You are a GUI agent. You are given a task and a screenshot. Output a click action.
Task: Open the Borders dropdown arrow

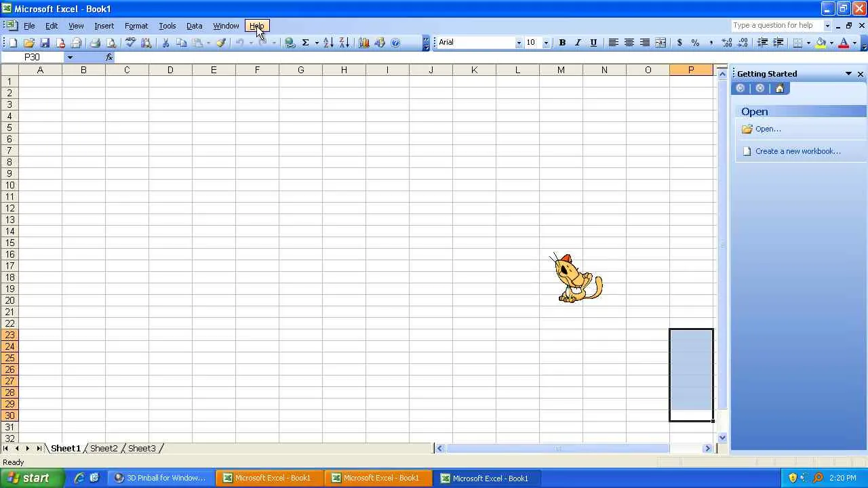click(x=808, y=43)
